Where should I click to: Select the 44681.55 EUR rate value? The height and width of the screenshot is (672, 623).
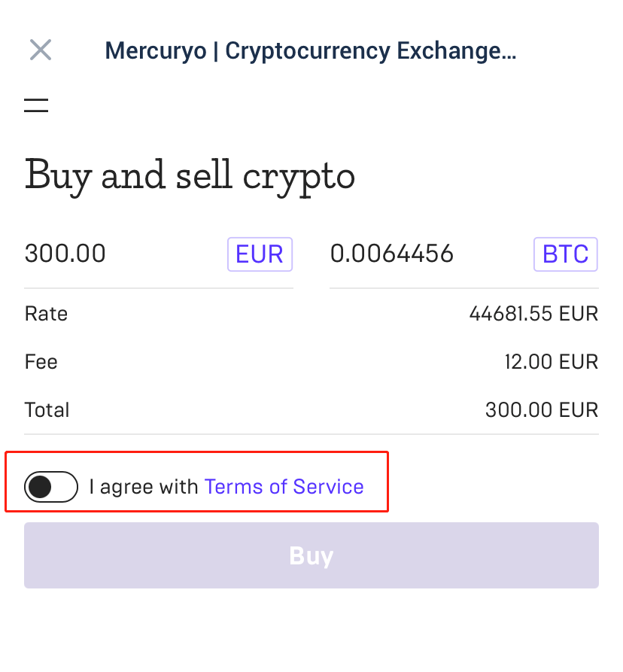533,314
